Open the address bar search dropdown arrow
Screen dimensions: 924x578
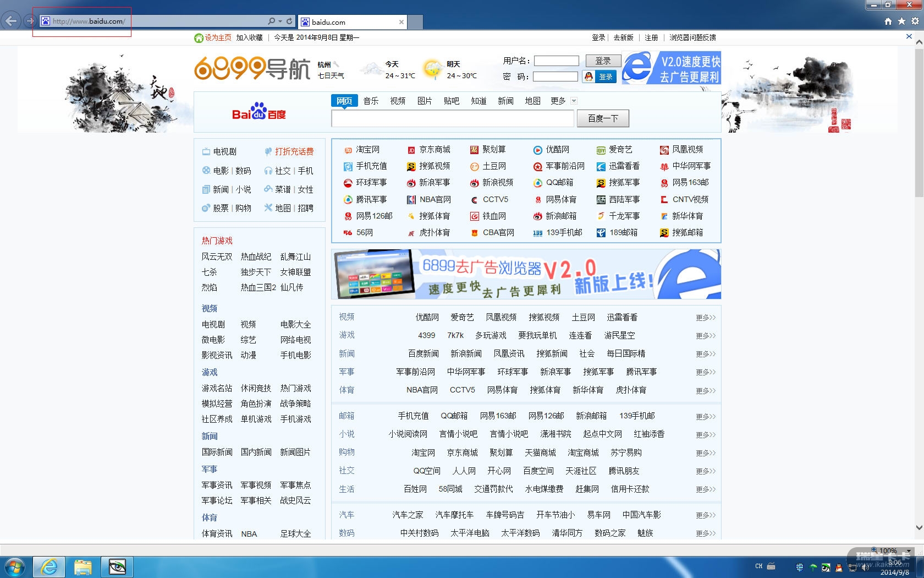pyautogui.click(x=280, y=21)
